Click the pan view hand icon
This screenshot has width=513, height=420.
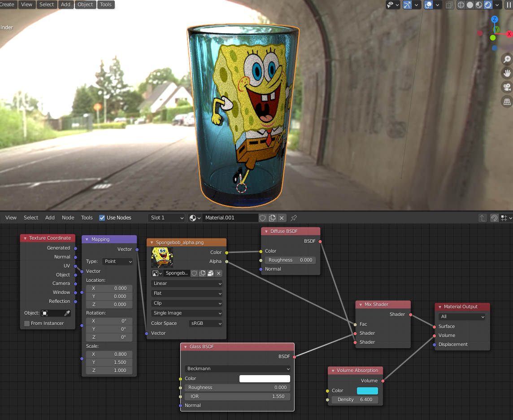[x=507, y=73]
